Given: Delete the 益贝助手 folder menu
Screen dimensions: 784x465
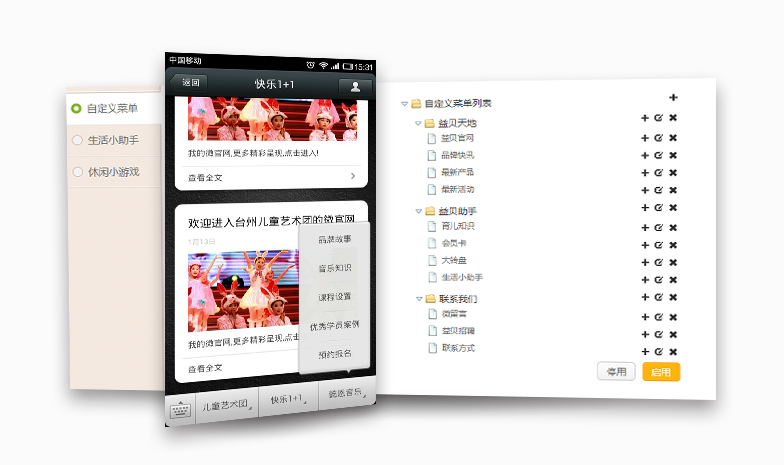Looking at the screenshot, I should (673, 208).
